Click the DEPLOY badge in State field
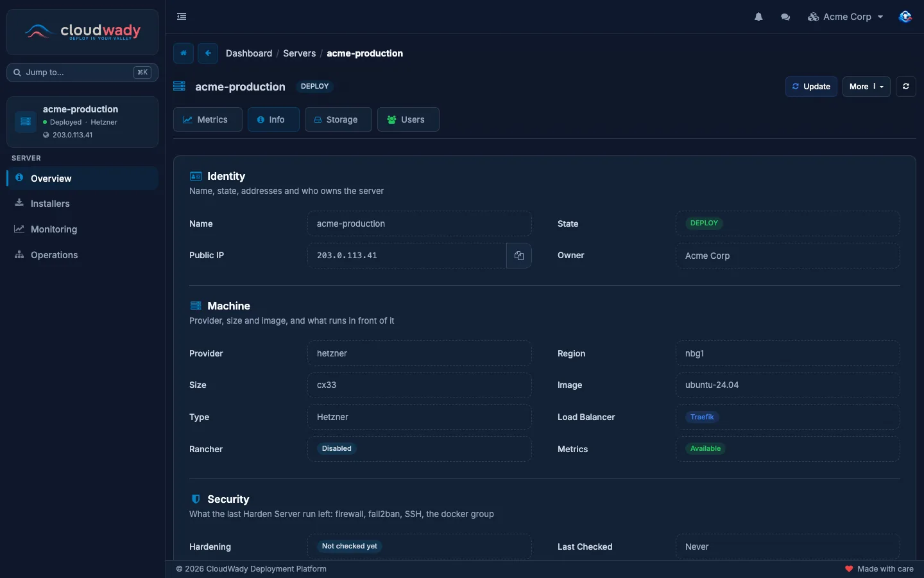Image resolution: width=924 pixels, height=578 pixels. 704,223
